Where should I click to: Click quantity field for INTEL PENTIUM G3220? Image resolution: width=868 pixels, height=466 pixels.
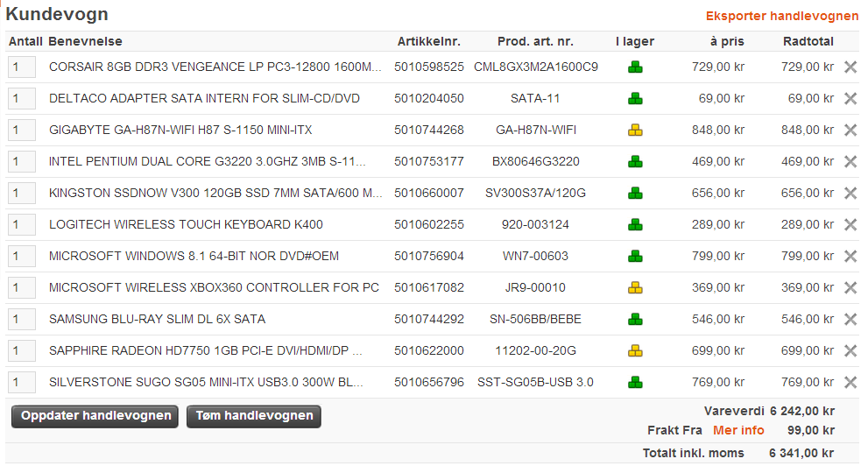click(22, 161)
